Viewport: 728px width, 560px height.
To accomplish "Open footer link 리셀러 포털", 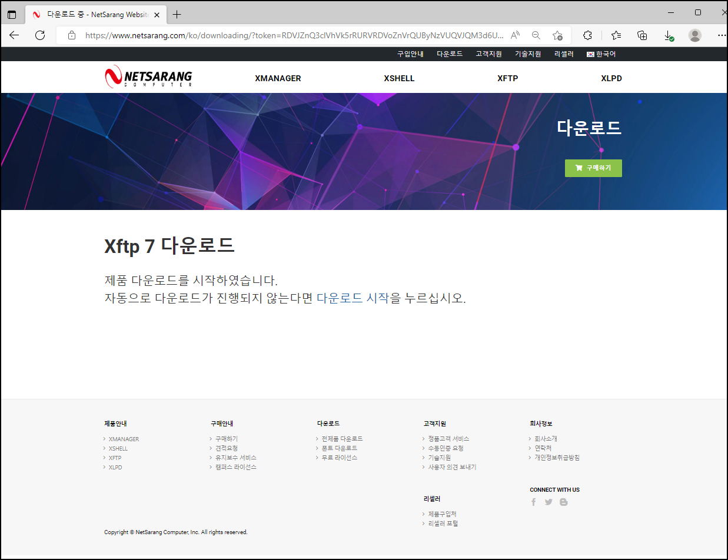I will [x=443, y=524].
